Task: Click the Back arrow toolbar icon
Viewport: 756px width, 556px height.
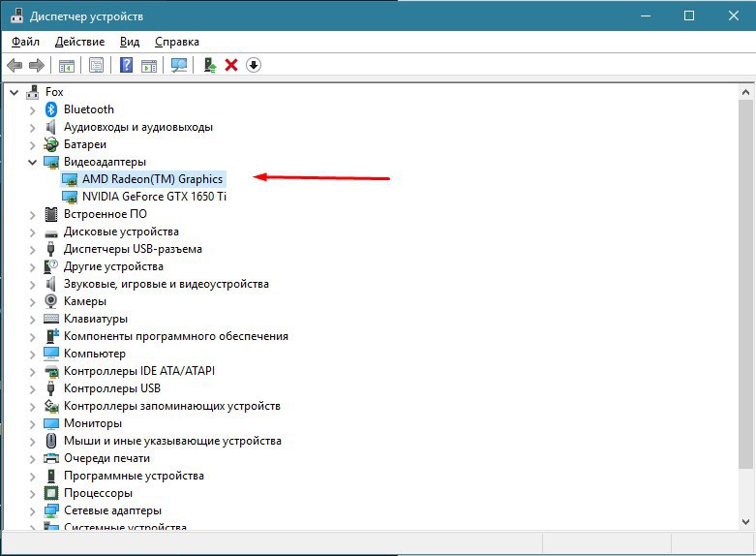Action: point(15,65)
